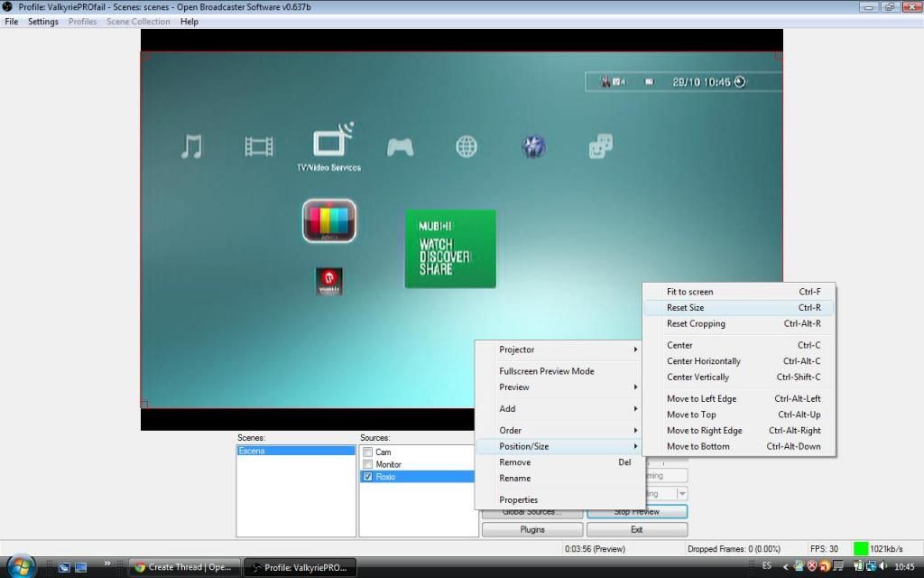Expand the Position/Size submenu

(x=559, y=446)
